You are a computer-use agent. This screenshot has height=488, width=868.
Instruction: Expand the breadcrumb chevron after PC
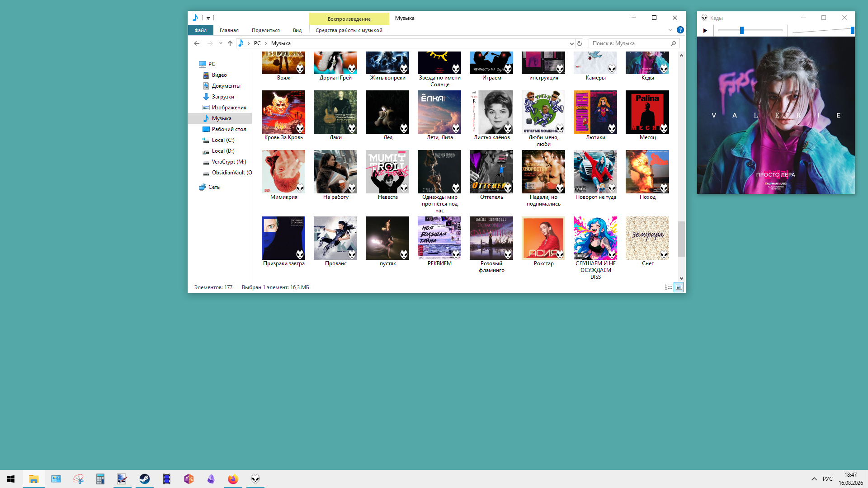click(266, 43)
